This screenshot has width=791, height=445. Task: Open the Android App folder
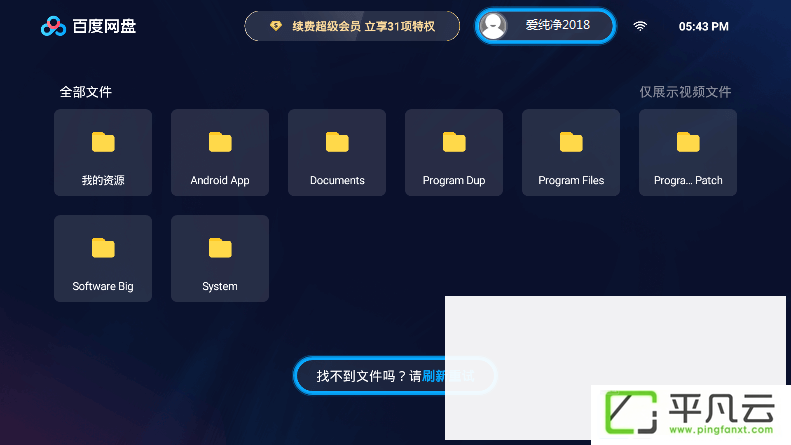[x=220, y=152]
